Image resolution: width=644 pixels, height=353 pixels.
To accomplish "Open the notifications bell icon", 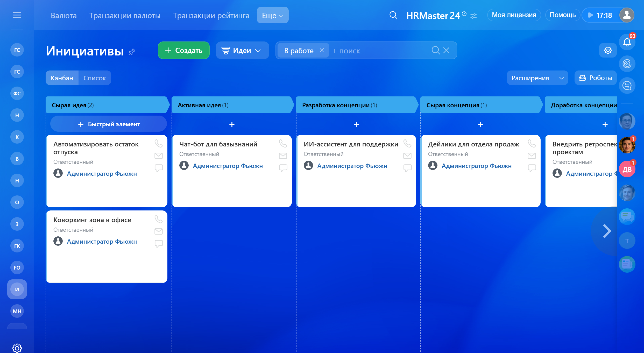I will coord(627,42).
